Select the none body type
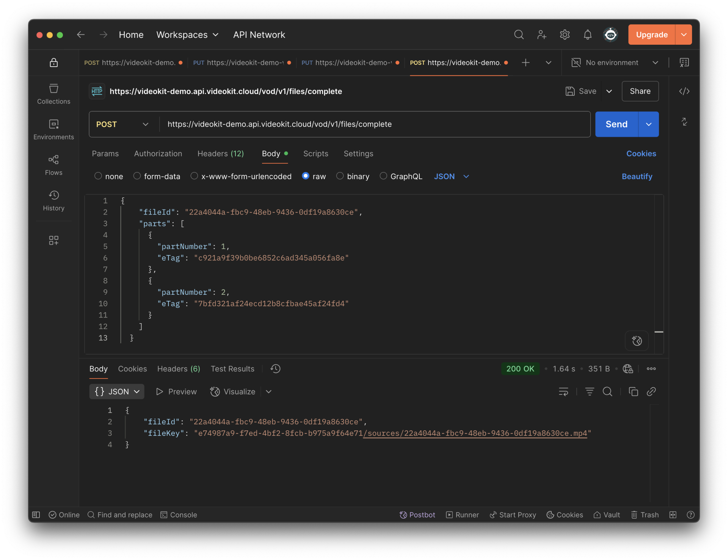 [x=98, y=176]
